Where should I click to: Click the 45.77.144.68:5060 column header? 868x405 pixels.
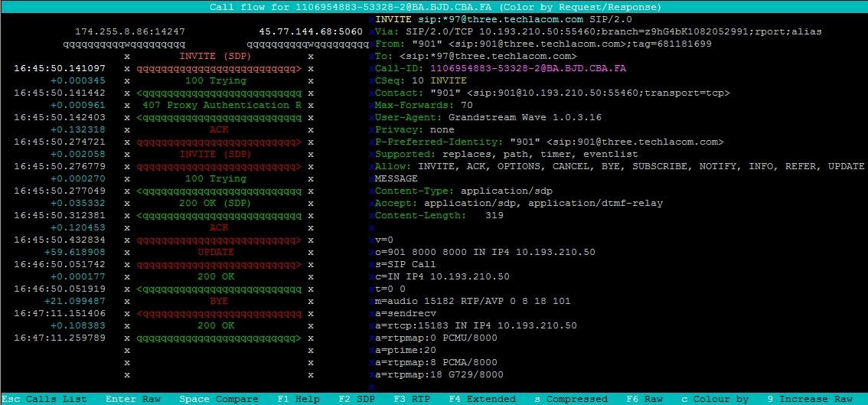(311, 31)
